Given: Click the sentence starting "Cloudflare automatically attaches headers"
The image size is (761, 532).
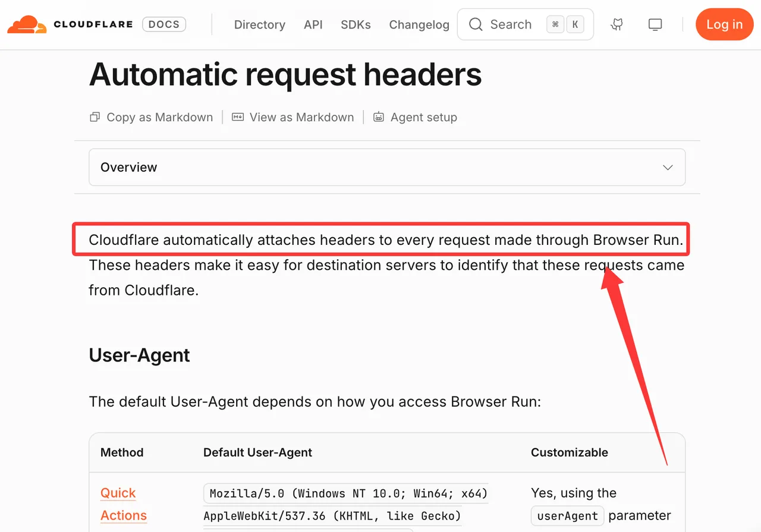Looking at the screenshot, I should click(386, 240).
